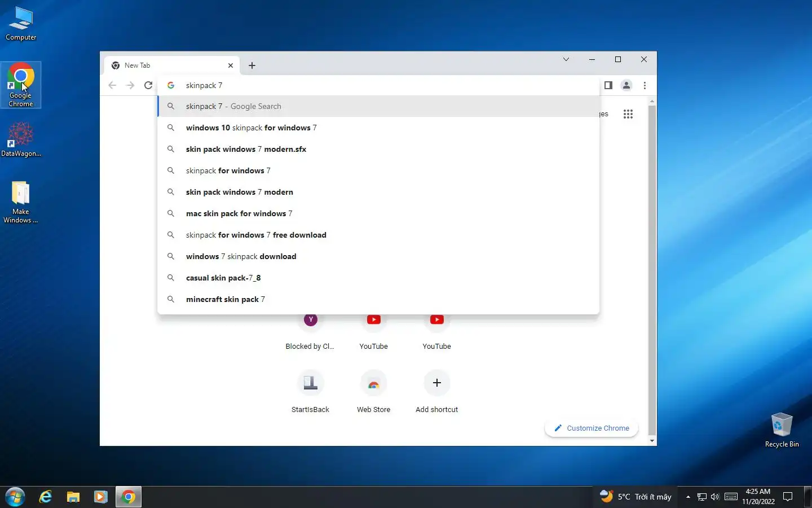Click Chrome's back navigation arrow
Viewport: 812px width, 508px height.
click(112, 85)
